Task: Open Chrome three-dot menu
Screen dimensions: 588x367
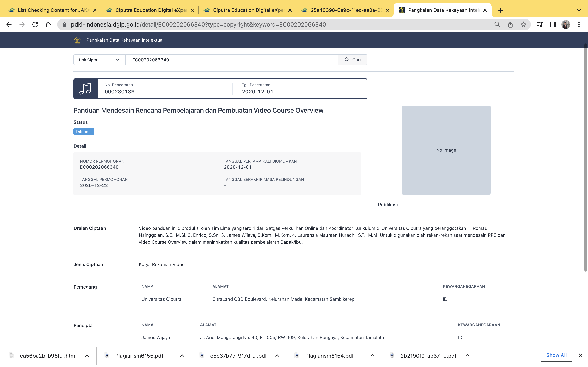Action: (x=579, y=24)
